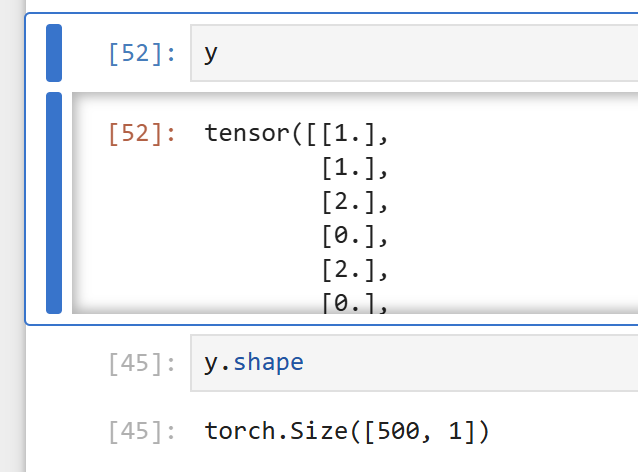Screen dimensions: 638x472
Task: Select the gray [45] input prompt
Action: pos(142,363)
